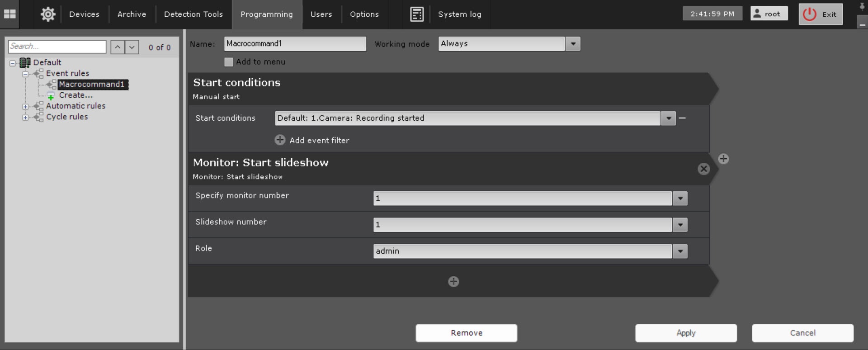Add new action with bottom plus icon
868x350 pixels.
pyautogui.click(x=453, y=282)
